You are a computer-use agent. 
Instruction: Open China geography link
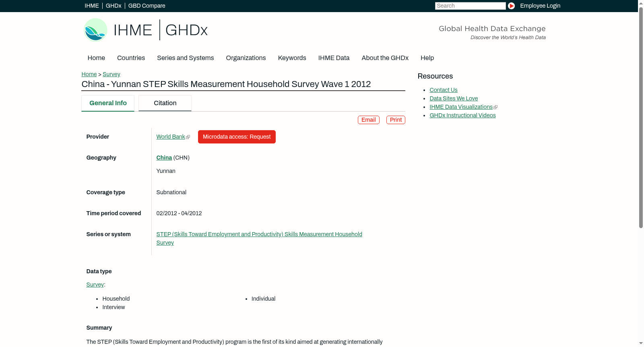(164, 158)
